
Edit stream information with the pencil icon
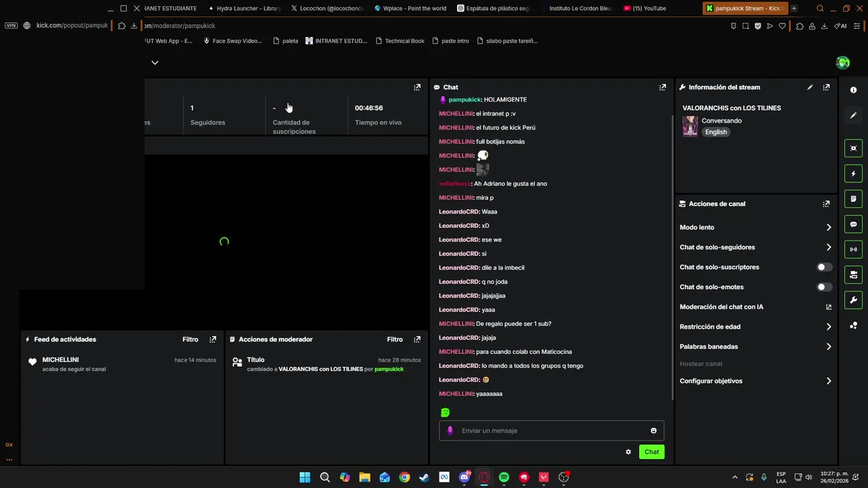810,87
